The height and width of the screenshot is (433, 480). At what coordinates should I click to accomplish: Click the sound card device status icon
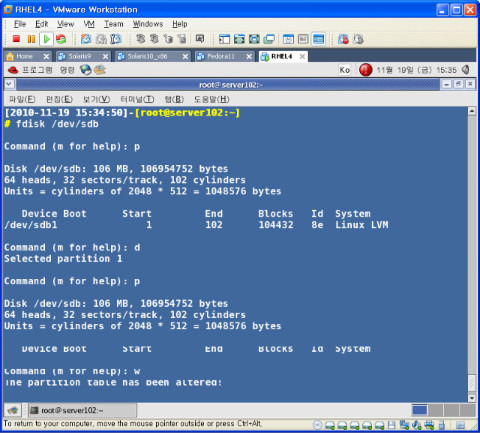tap(417, 425)
